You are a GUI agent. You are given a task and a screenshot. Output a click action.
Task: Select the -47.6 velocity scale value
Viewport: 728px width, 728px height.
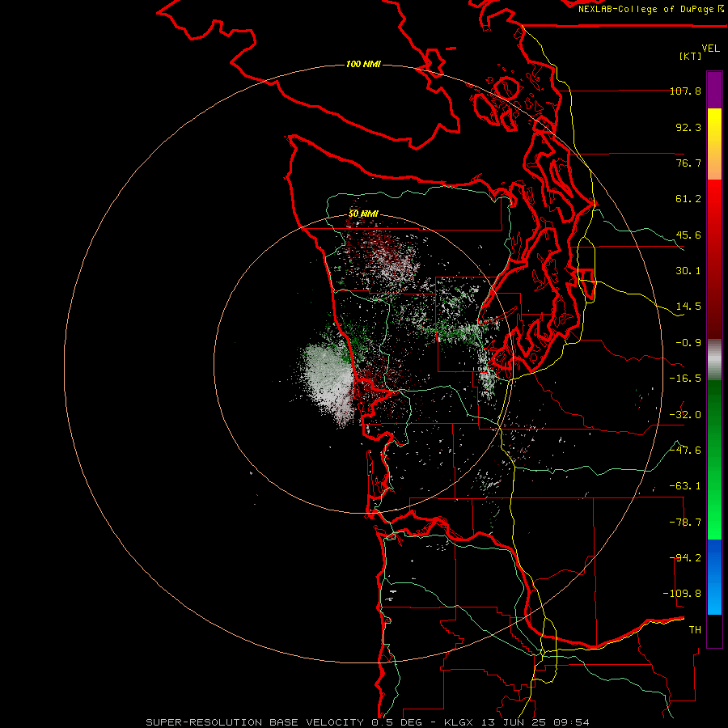click(685, 451)
